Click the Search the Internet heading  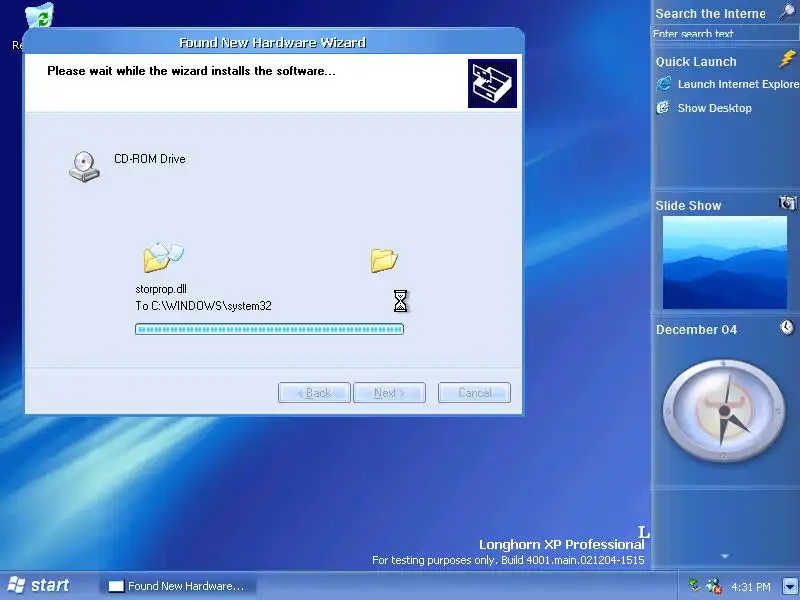click(710, 14)
